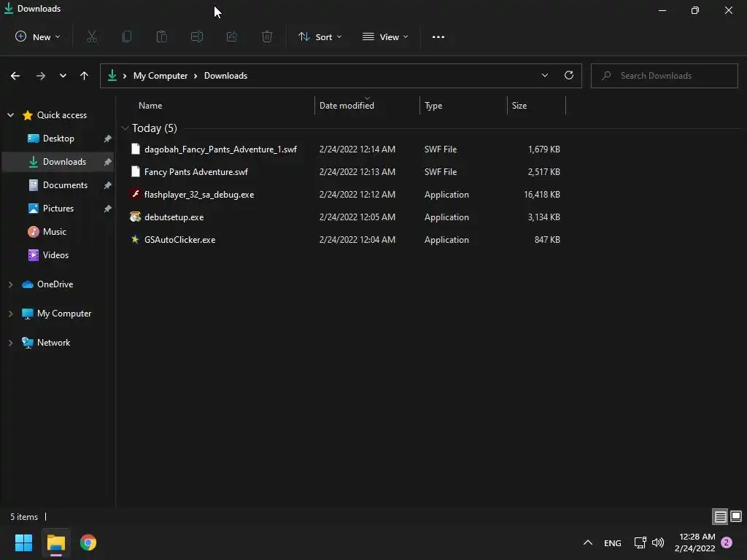747x560 pixels.
Task: Open the recent locations dropdown chevron
Action: [63, 76]
